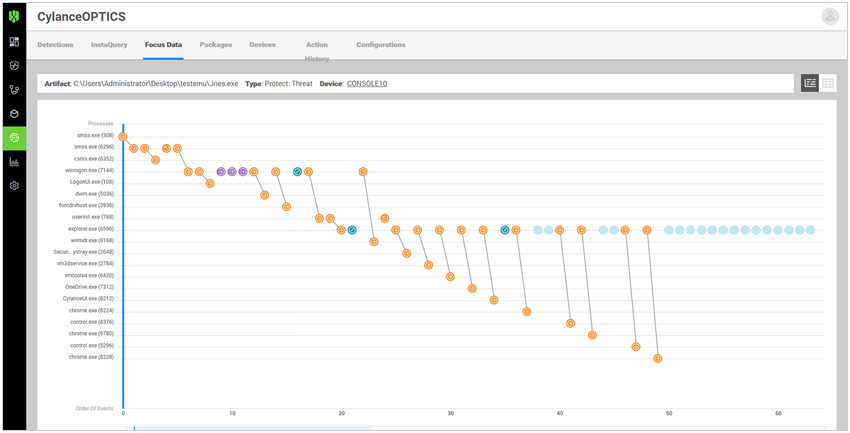This screenshot has height=433, width=850.
Task: Click the explorer.exe (6596) process label
Action: (91, 229)
